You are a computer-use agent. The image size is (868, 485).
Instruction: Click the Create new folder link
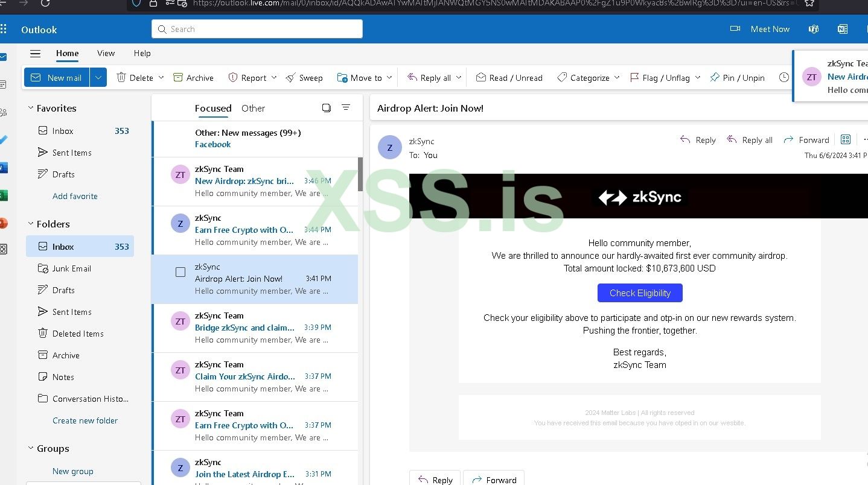pyautogui.click(x=85, y=420)
